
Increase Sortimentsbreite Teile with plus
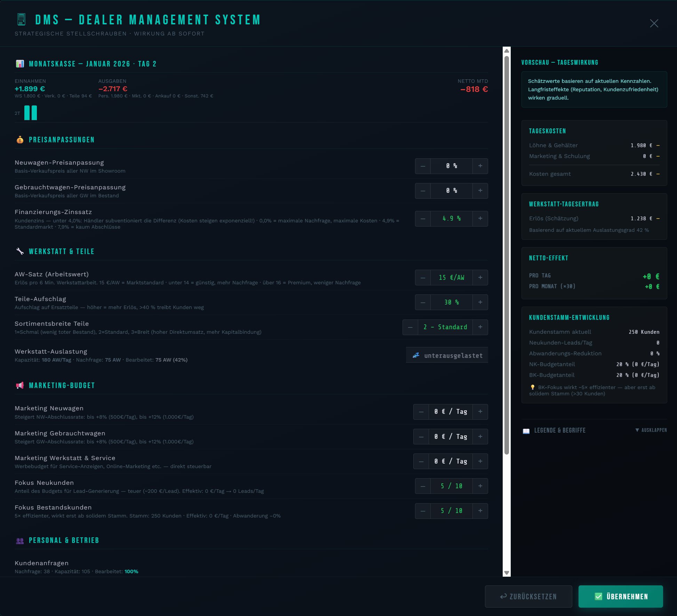[x=480, y=327]
